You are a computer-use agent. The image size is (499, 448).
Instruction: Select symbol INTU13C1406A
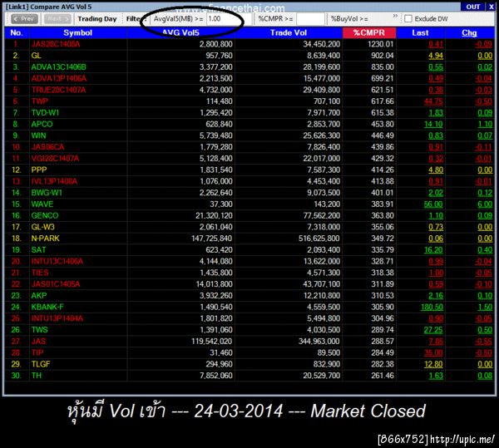pyautogui.click(x=57, y=262)
